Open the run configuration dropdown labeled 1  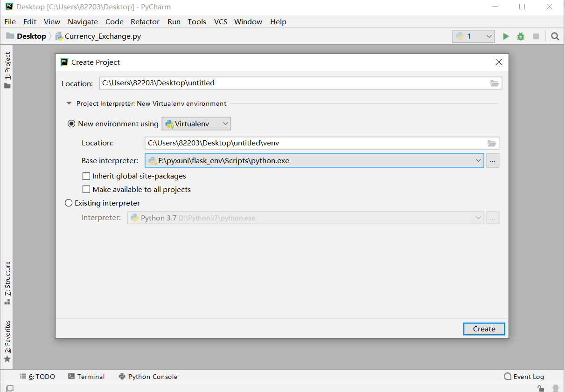[x=474, y=36]
